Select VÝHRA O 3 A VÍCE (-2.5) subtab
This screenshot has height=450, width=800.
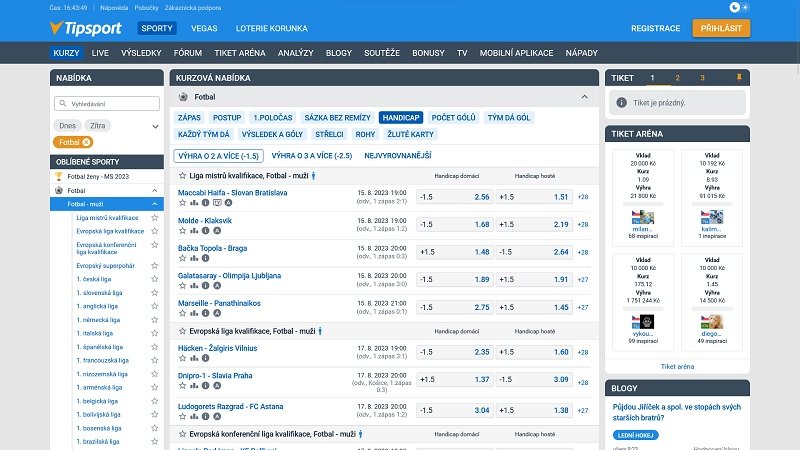pos(312,156)
